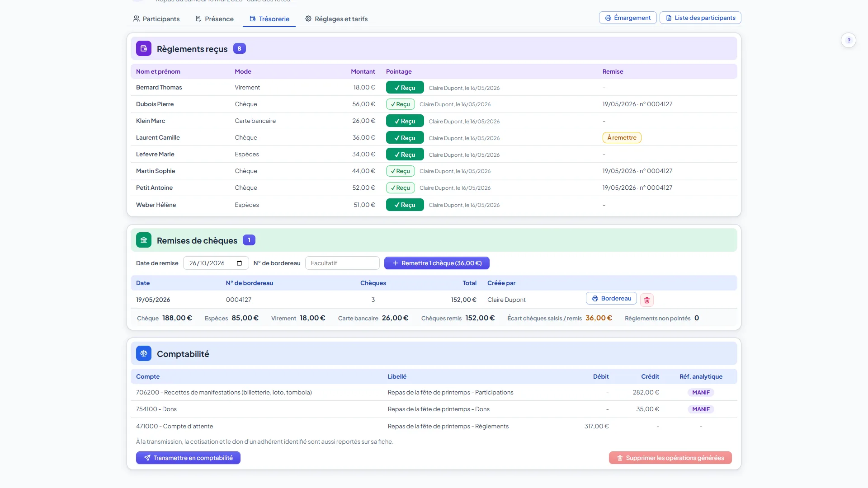Click the Chèques remis total 152,00 €

click(480, 318)
